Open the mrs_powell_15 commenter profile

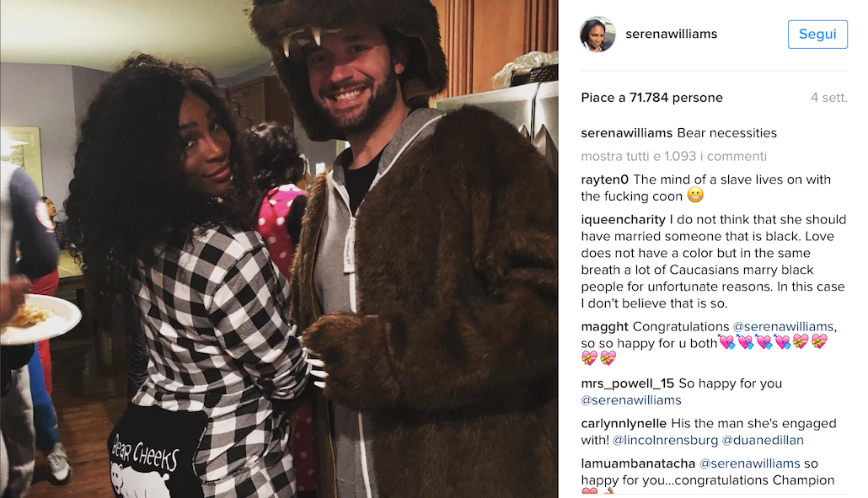coord(627,383)
